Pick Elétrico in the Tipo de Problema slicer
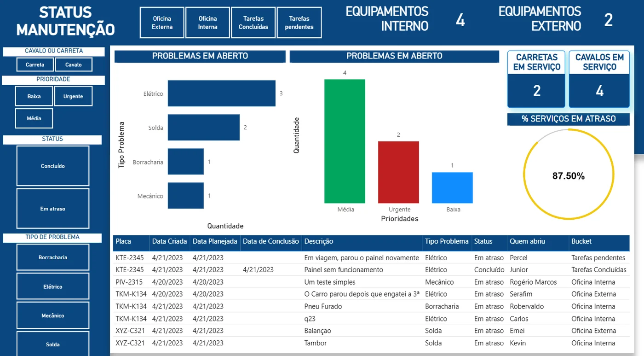The width and height of the screenshot is (644, 356). point(53,286)
